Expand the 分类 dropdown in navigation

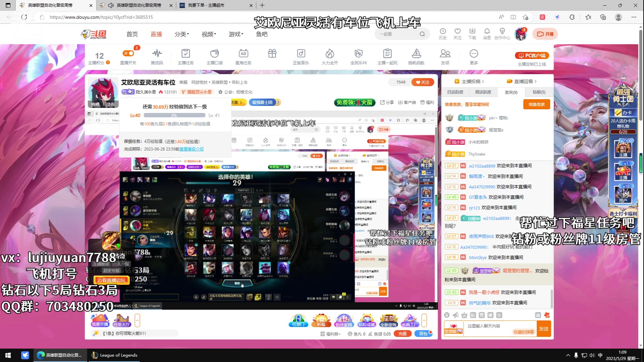coord(181,34)
